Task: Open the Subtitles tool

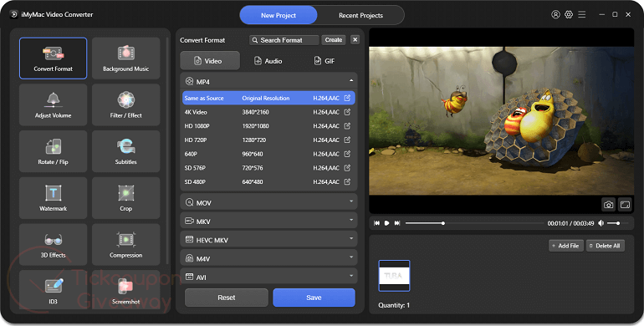Action: (125, 151)
